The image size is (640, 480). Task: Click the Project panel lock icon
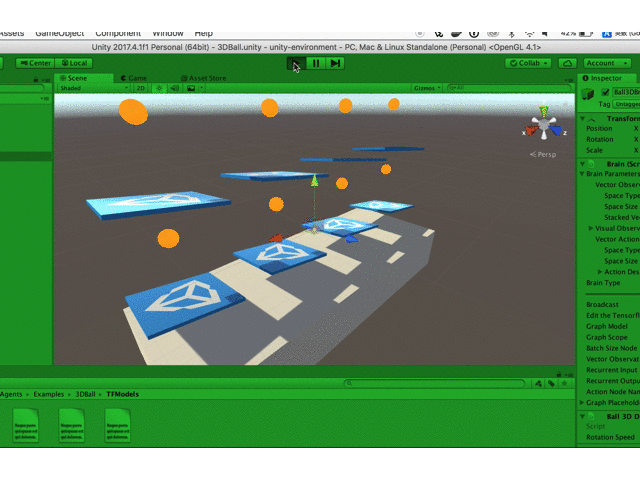(x=559, y=374)
